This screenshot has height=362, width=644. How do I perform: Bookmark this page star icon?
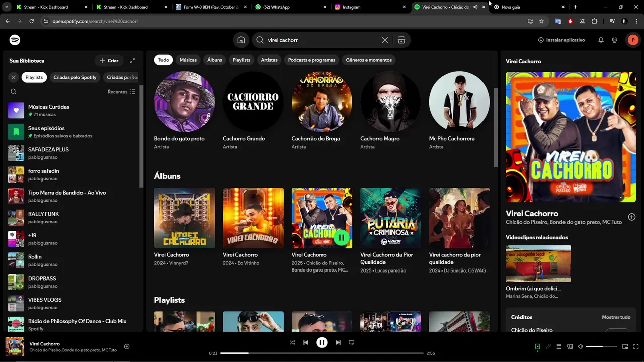tap(541, 21)
